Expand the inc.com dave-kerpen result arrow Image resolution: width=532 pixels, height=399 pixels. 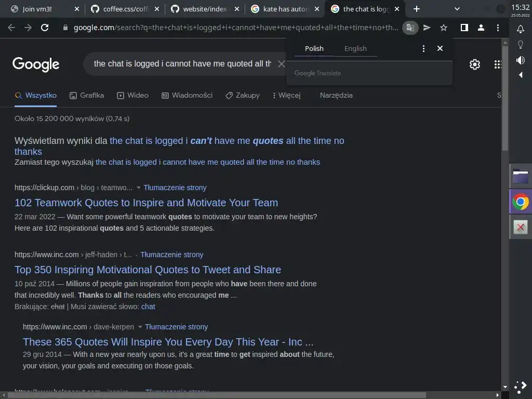click(140, 327)
